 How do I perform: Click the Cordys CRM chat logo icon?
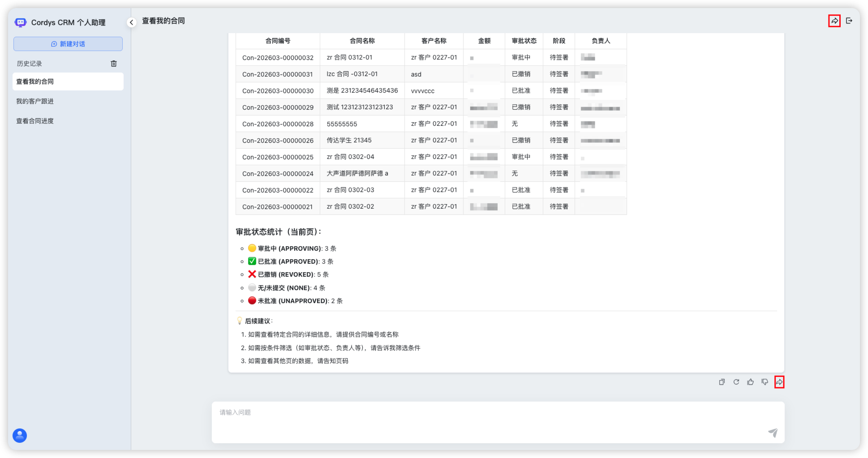(20, 22)
